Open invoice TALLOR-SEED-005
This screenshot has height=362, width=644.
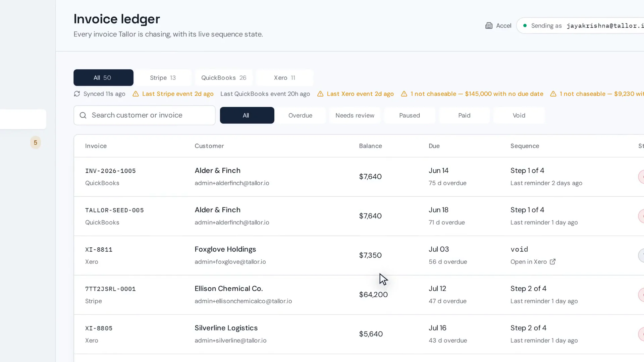pos(114,210)
